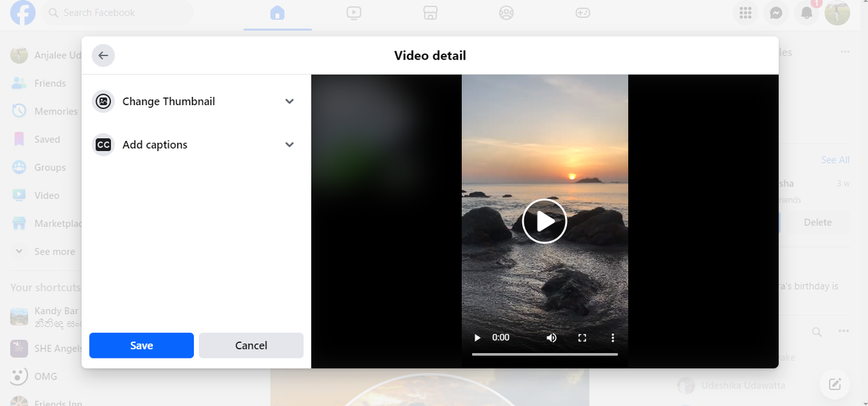The width and height of the screenshot is (868, 406).
Task: Click the CC Add captions icon
Action: 103,144
